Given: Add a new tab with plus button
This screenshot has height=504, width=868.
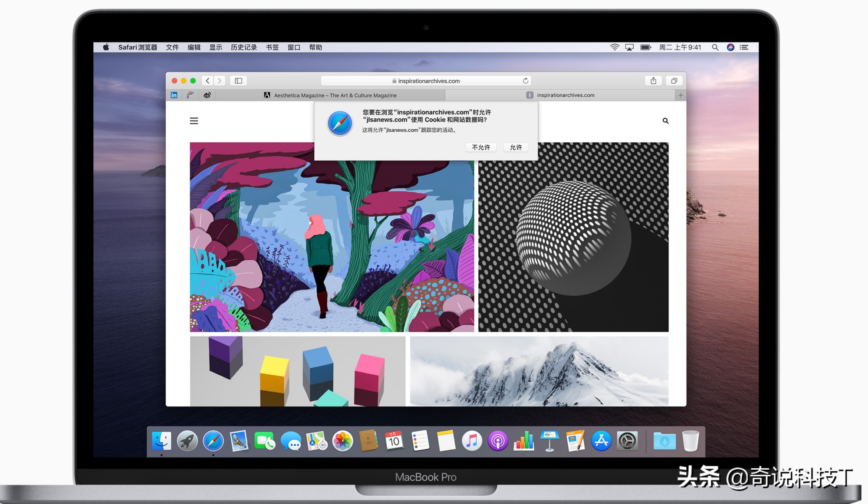Looking at the screenshot, I should pyautogui.click(x=681, y=95).
